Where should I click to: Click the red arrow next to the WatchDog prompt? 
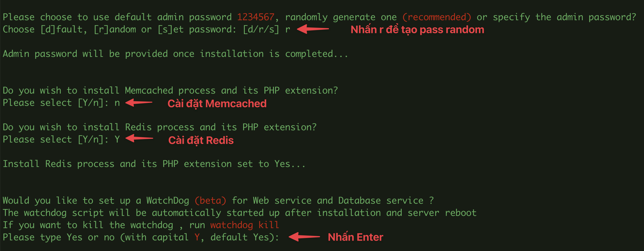click(x=304, y=236)
